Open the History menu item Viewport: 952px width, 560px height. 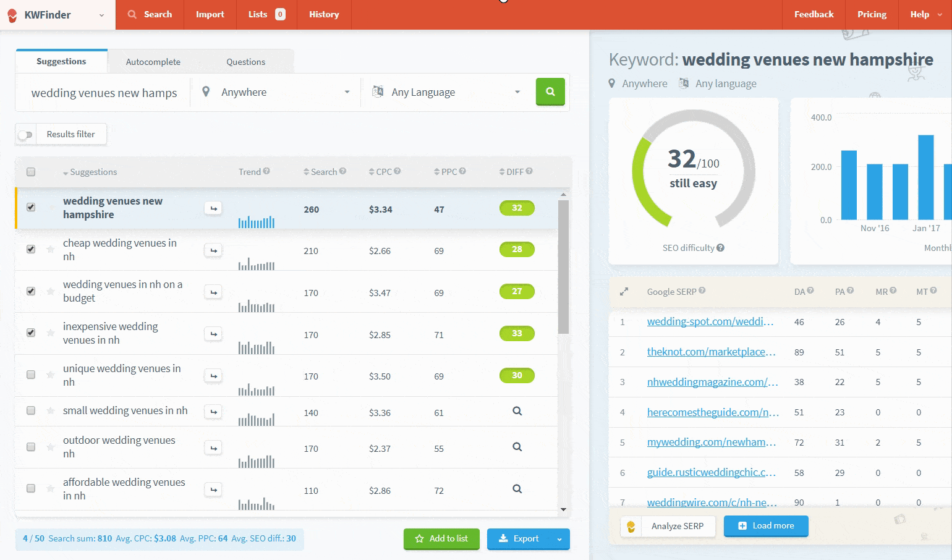(x=324, y=14)
